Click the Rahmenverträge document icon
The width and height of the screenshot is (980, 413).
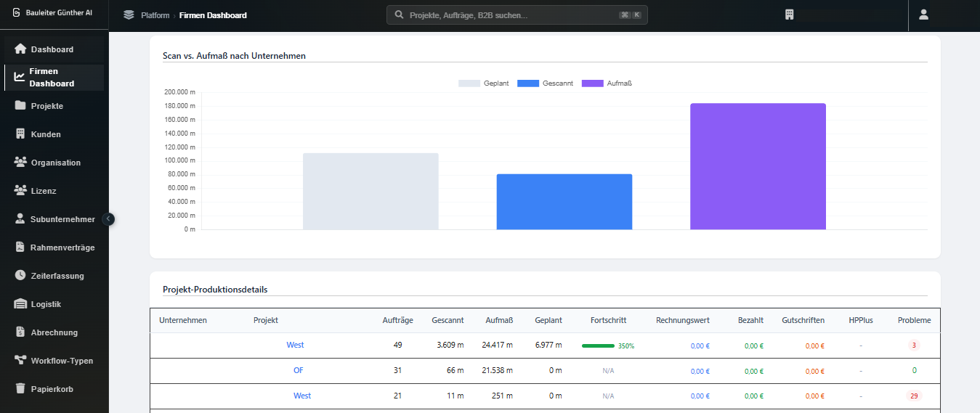(20, 248)
